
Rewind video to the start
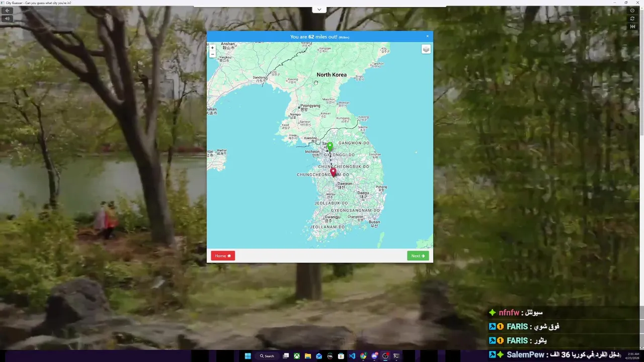pos(632,27)
